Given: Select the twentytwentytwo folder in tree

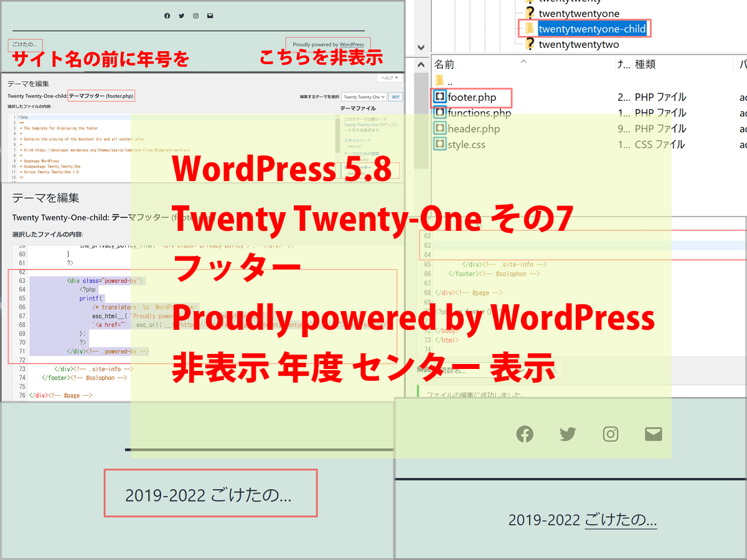Looking at the screenshot, I should click(x=578, y=44).
